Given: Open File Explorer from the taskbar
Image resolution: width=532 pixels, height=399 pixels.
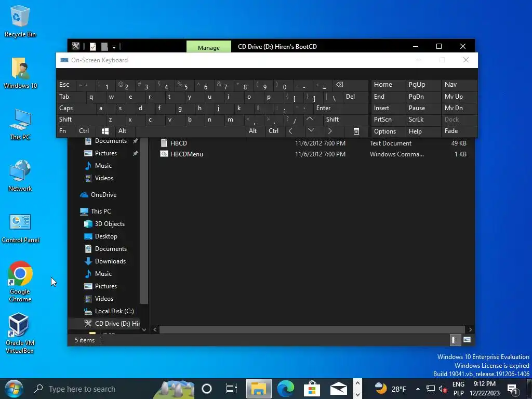Looking at the screenshot, I should pyautogui.click(x=259, y=389).
